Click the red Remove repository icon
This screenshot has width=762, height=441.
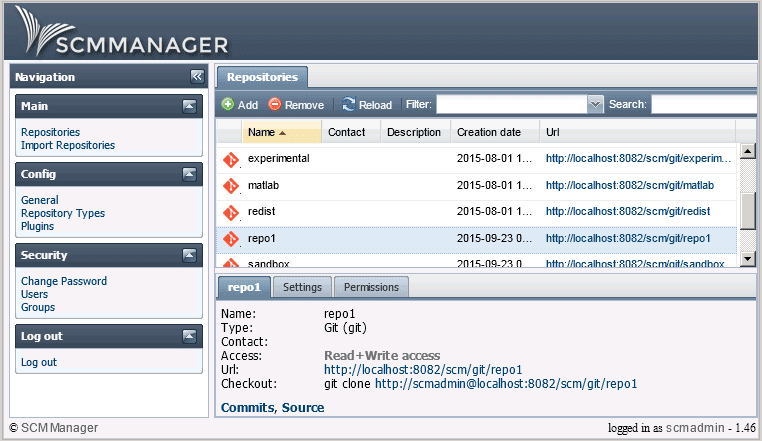275,104
